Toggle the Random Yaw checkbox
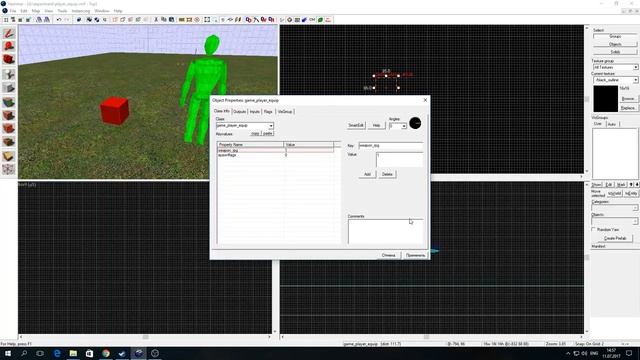640x360 pixels. tap(594, 230)
